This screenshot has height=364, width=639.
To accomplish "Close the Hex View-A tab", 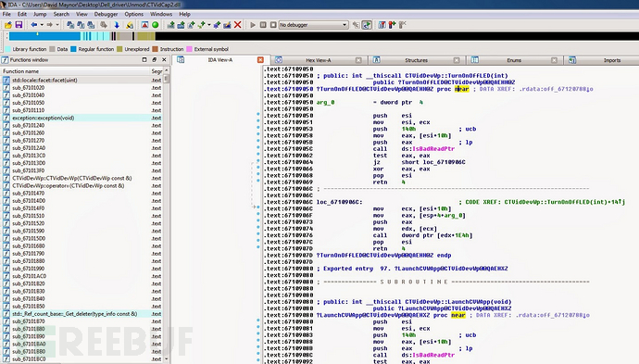I will click(x=358, y=60).
